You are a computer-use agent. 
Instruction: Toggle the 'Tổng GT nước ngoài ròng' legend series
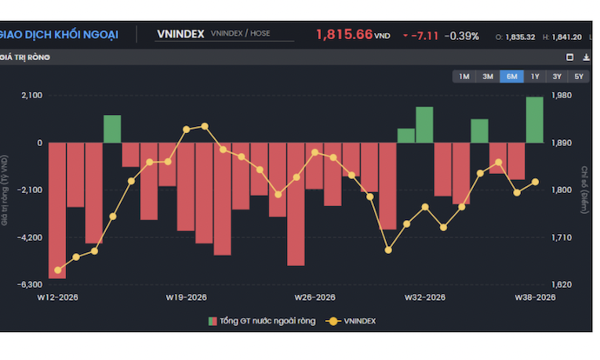(x=262, y=321)
